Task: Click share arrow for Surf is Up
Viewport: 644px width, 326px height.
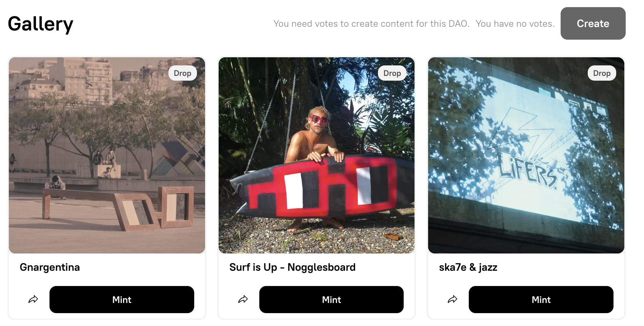Action: tap(243, 300)
